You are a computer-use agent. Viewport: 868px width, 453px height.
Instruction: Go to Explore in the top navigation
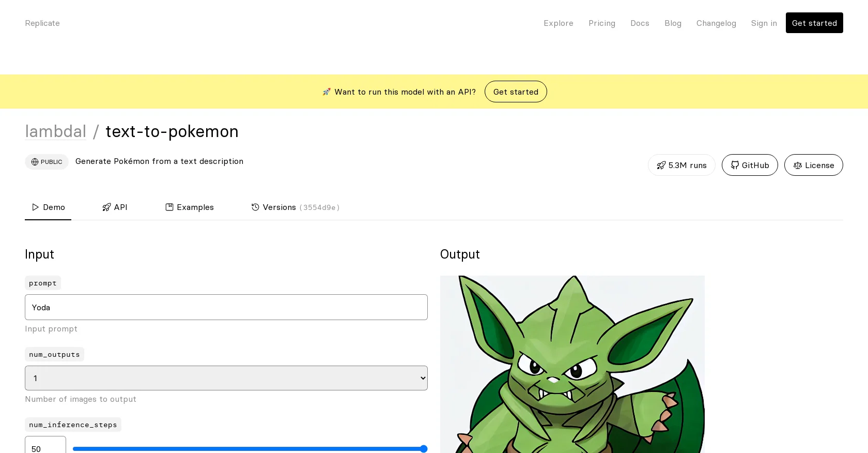559,23
